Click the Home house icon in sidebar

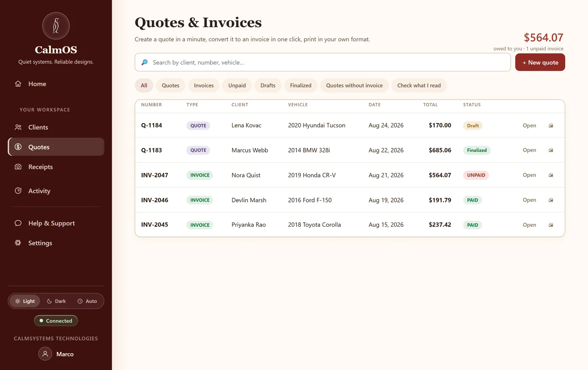[x=18, y=84]
